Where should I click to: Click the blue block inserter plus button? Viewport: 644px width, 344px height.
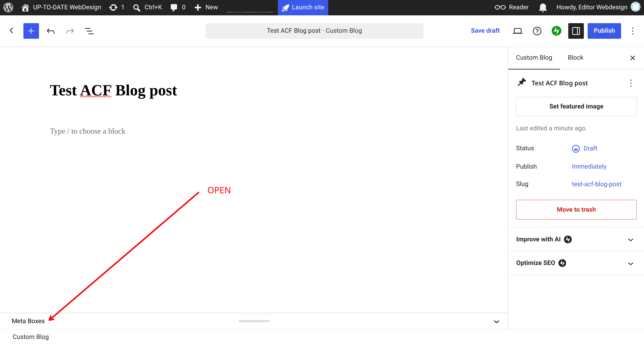pos(31,31)
